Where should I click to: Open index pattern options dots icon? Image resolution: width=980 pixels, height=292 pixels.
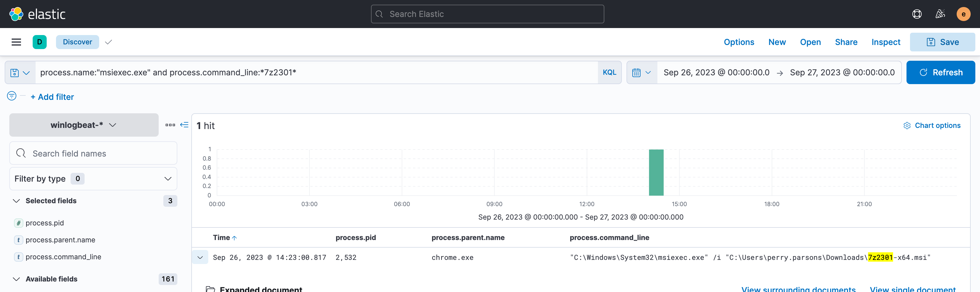(x=170, y=125)
